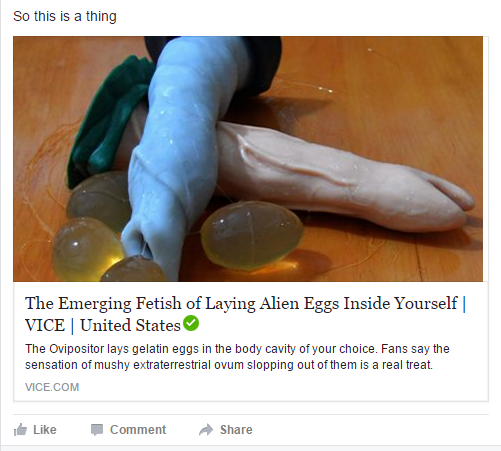Image resolution: width=501 pixels, height=451 pixels.
Task: Click the white link card below the photo
Action: tap(251, 342)
